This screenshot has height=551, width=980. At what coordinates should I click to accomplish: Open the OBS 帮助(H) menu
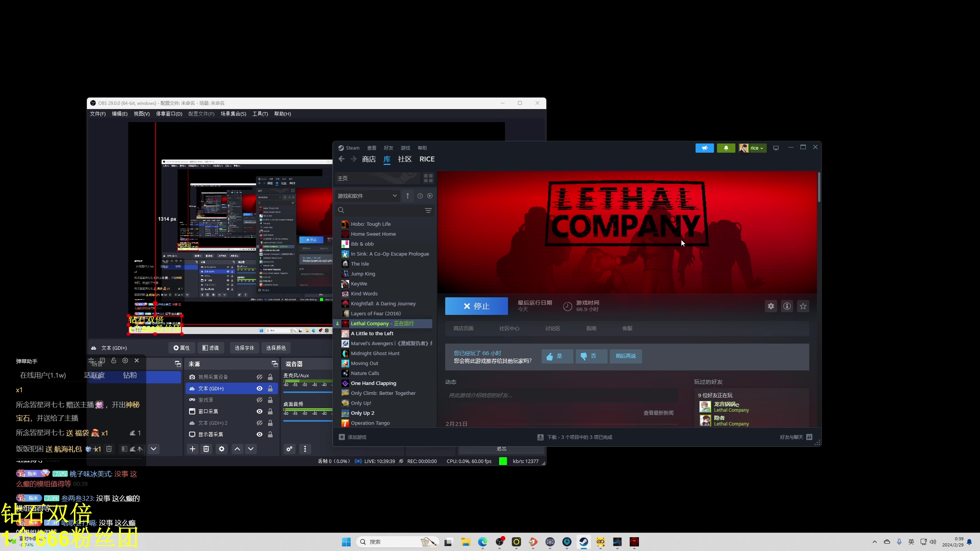coord(283,114)
